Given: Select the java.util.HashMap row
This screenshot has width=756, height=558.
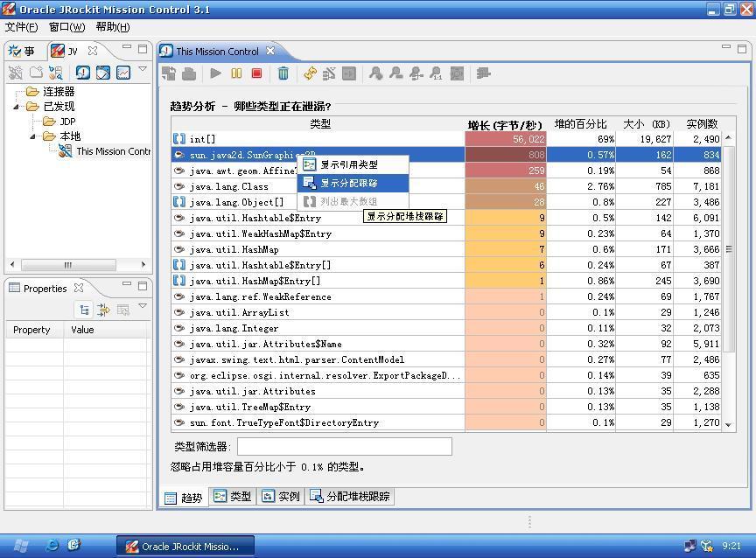Looking at the screenshot, I should click(446, 249).
